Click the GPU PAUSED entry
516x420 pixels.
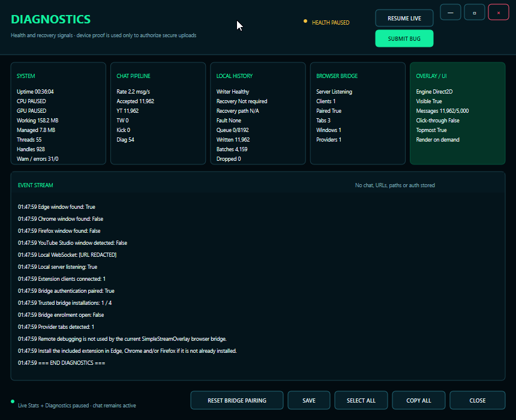pos(31,110)
